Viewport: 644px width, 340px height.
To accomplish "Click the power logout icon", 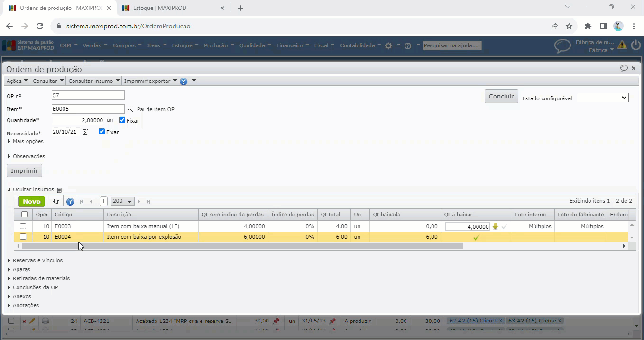I will pyautogui.click(x=635, y=45).
